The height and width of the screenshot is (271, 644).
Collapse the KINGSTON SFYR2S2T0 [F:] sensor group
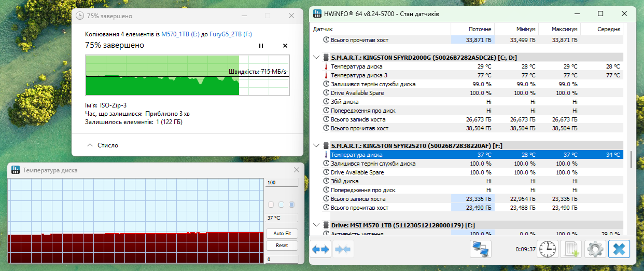(316, 145)
